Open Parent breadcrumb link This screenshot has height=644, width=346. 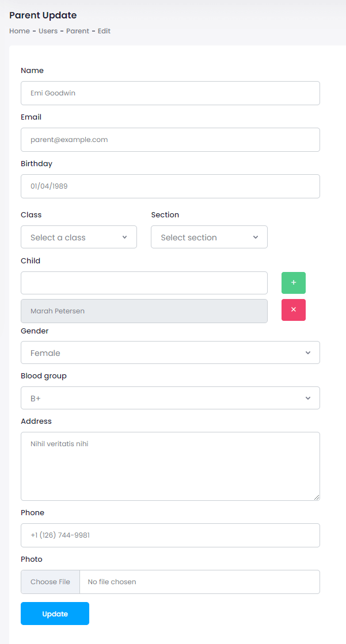78,31
